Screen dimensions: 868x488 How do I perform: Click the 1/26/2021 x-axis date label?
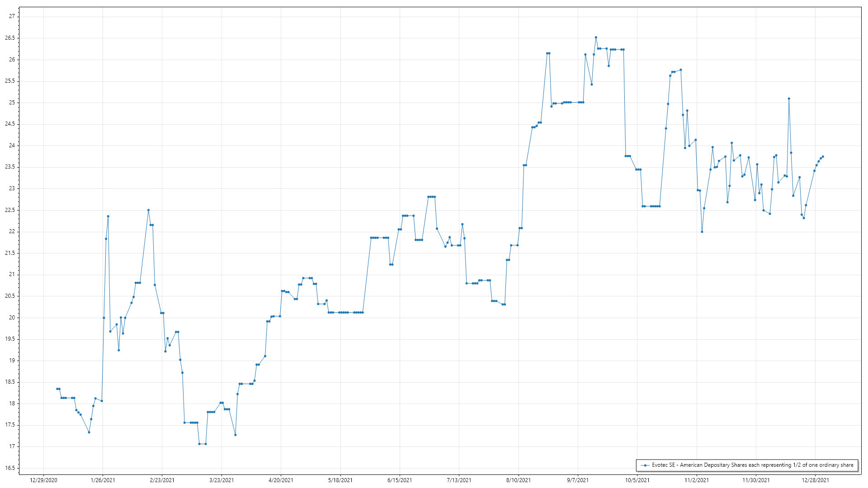103,480
